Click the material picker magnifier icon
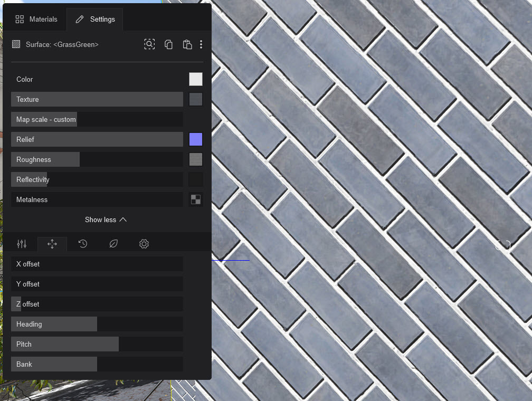532x401 pixels. [x=149, y=44]
